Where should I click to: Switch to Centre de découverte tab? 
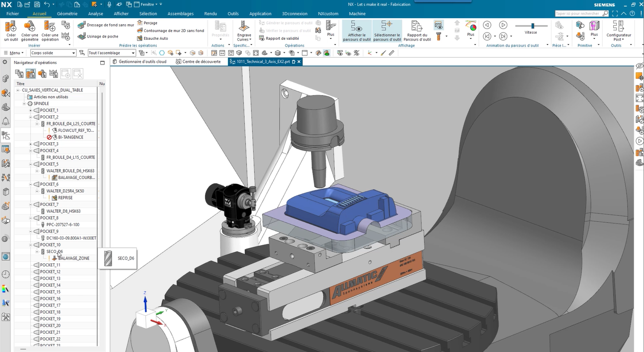[199, 62]
